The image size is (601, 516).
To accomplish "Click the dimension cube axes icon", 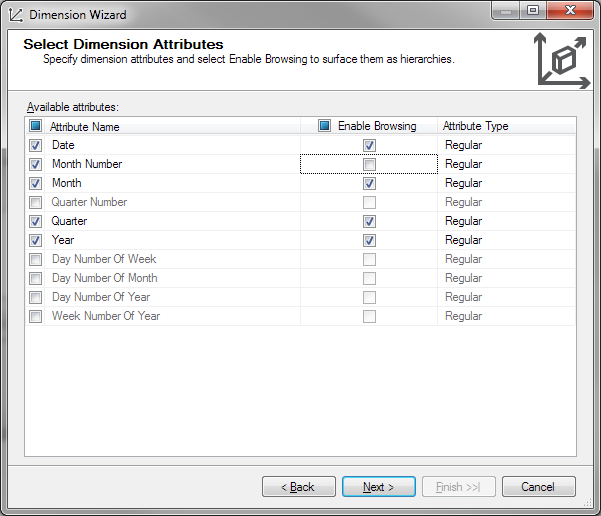I will coord(561,60).
